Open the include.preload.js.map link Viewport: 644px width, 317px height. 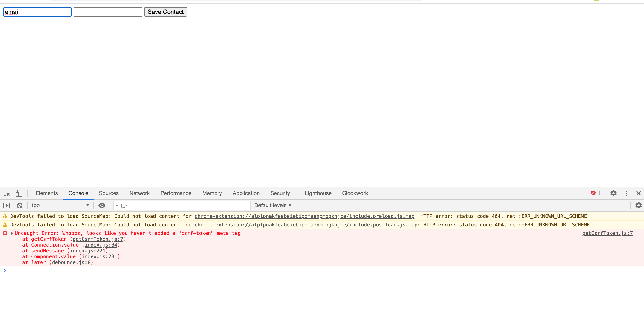[x=304, y=216]
